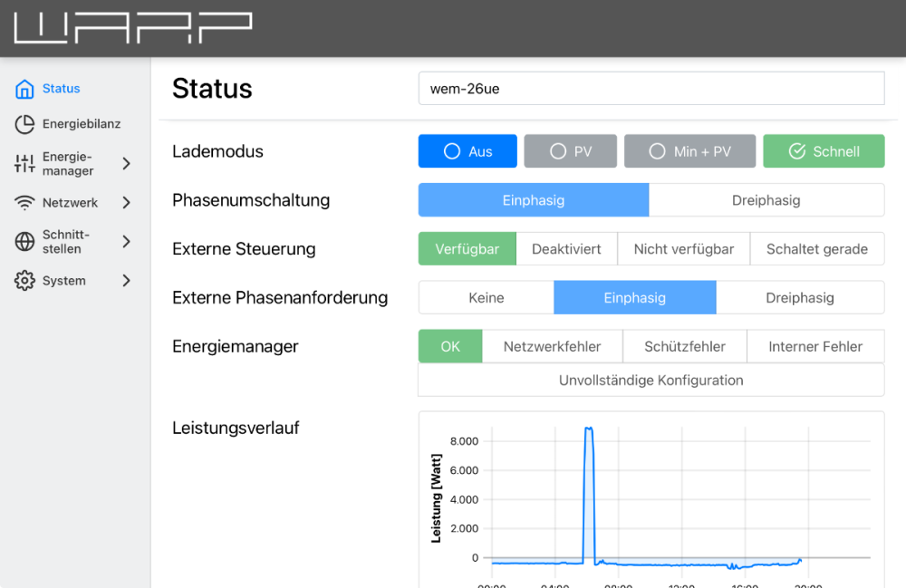906x588 pixels.
Task: Choose Min + PV charging mode
Action: [x=689, y=151]
